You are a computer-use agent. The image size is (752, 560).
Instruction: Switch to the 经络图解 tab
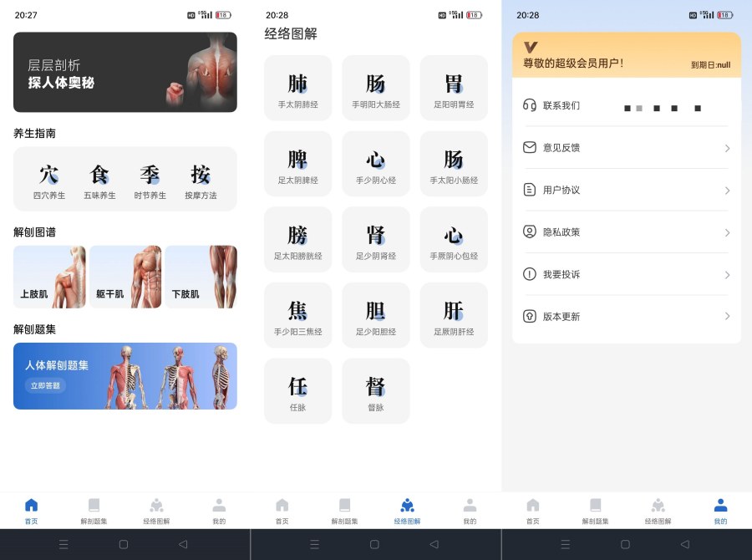[x=407, y=509]
